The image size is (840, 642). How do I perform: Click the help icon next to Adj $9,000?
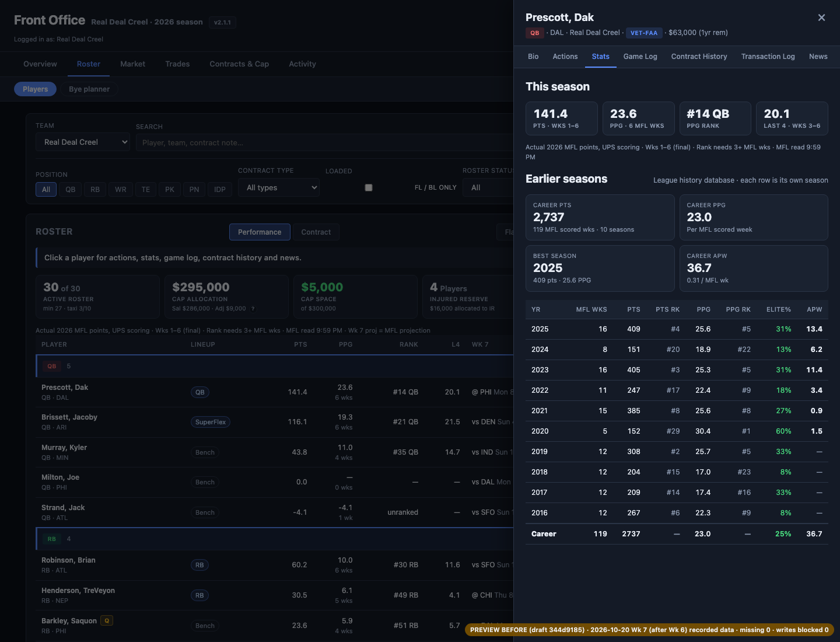[x=253, y=308]
